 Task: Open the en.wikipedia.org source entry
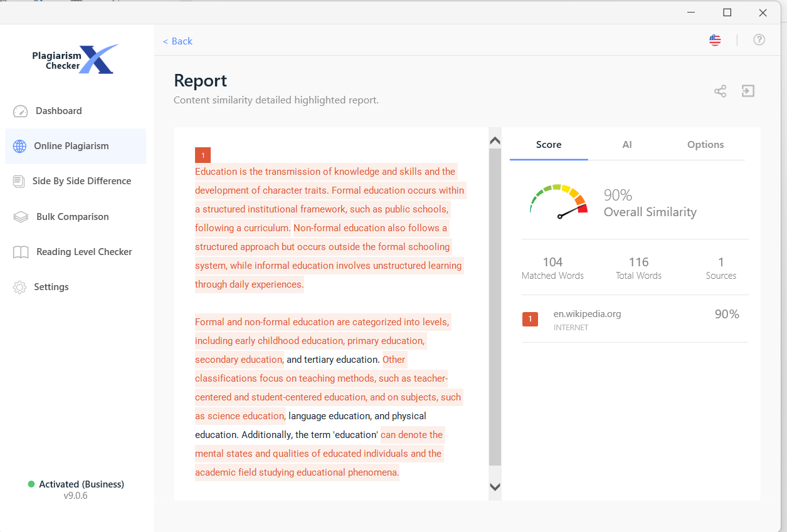click(x=587, y=314)
